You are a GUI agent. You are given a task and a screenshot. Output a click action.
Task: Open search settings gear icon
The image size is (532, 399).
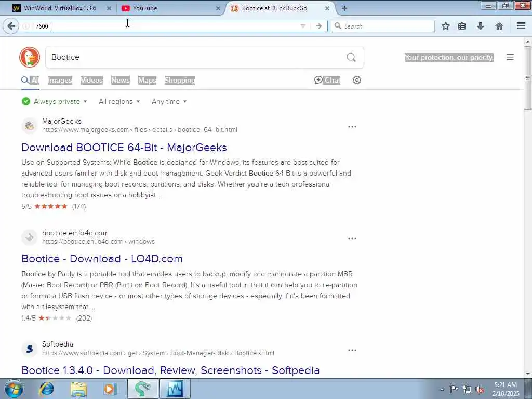point(356,80)
